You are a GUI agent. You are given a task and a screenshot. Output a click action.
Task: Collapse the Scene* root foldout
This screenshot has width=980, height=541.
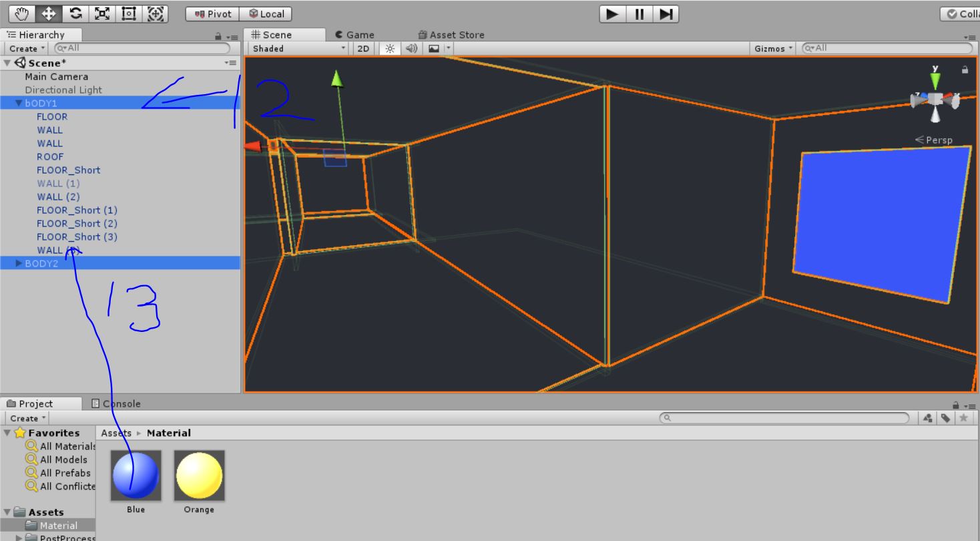pyautogui.click(x=7, y=63)
